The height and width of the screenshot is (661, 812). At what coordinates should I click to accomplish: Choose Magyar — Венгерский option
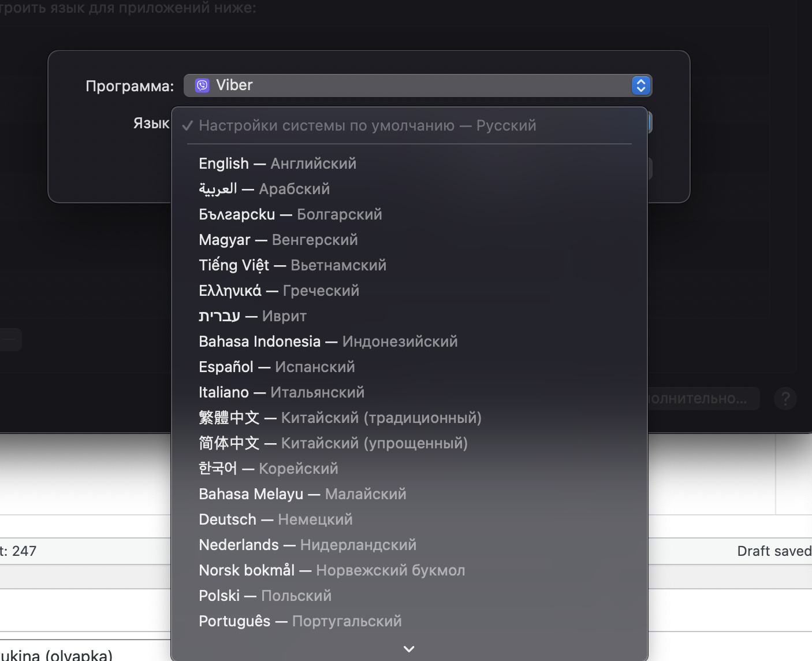[409, 240]
